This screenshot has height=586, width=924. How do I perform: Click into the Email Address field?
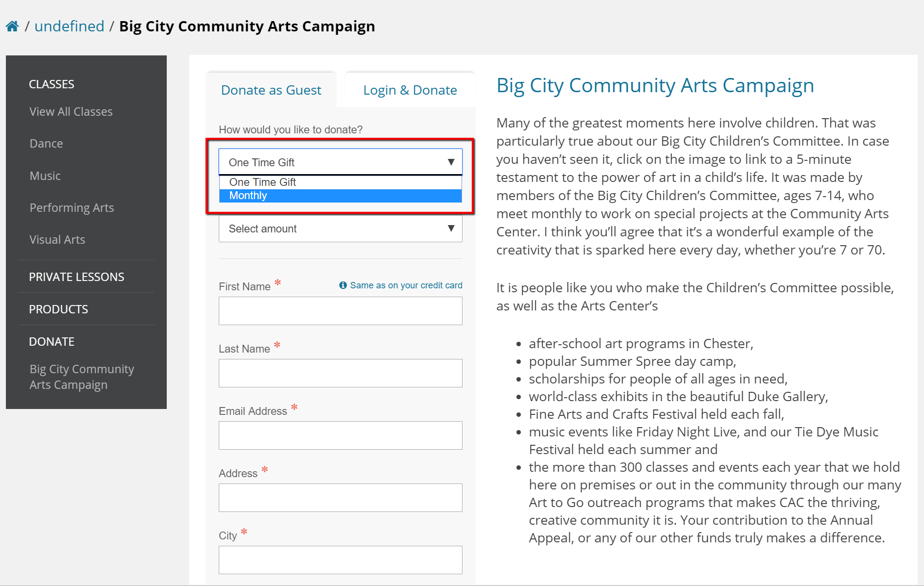340,435
